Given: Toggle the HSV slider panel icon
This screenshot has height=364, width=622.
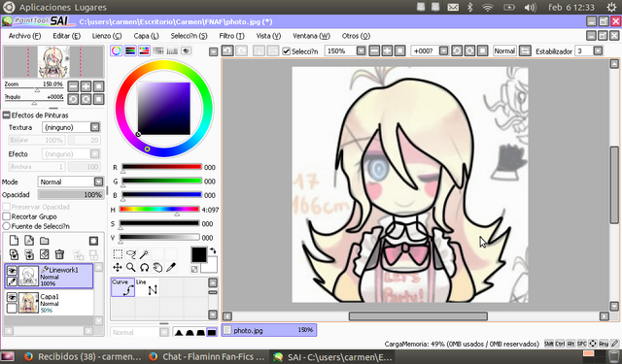Looking at the screenshot, I should tap(144, 50).
